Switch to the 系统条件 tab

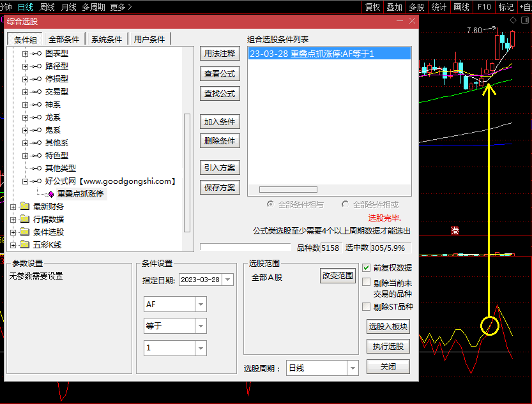tap(107, 40)
